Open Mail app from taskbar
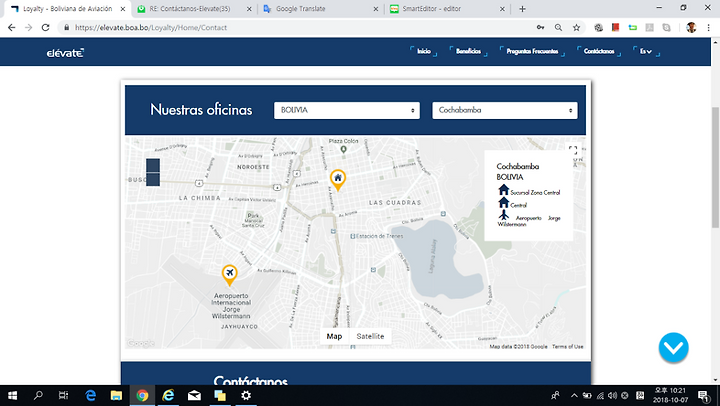Viewport: 720px width, 406px height. (x=194, y=395)
